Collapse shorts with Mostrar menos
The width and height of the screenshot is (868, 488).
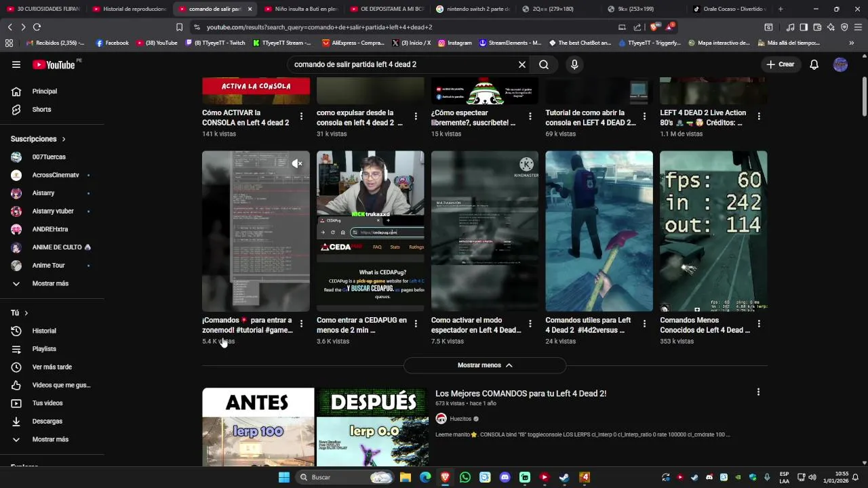pyautogui.click(x=485, y=365)
